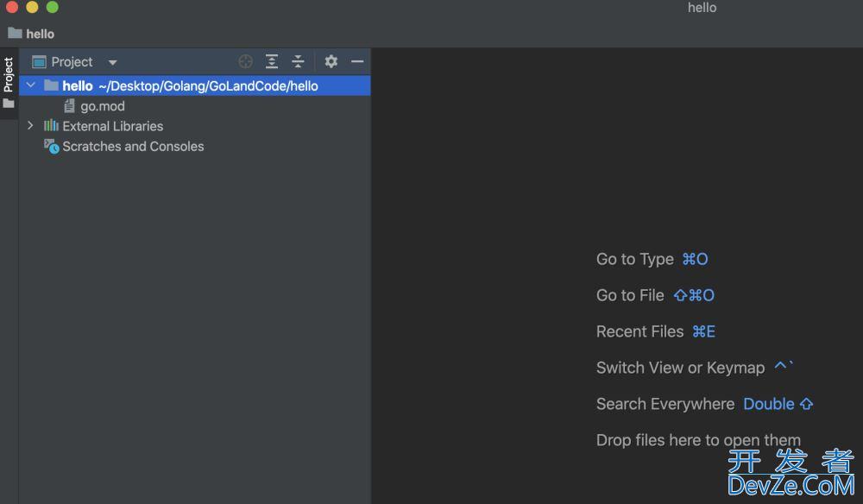
Task: Click the External Libraries bar-chart icon
Action: 51,125
